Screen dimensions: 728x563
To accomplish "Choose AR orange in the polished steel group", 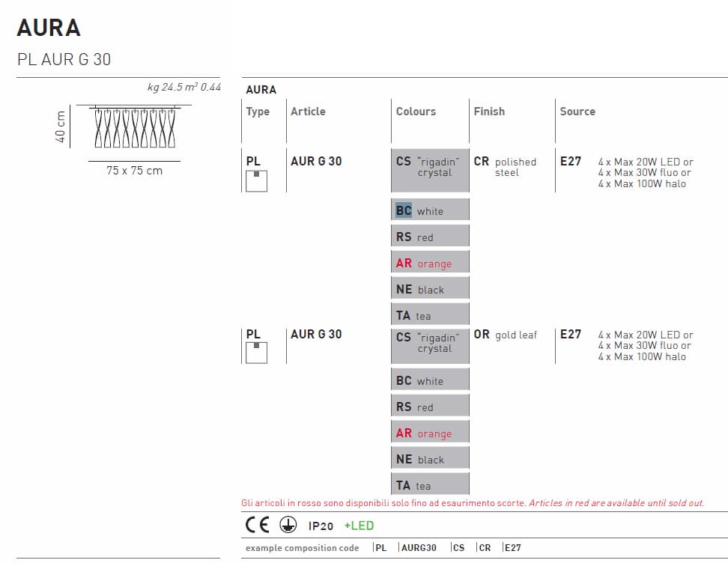I will point(430,263).
